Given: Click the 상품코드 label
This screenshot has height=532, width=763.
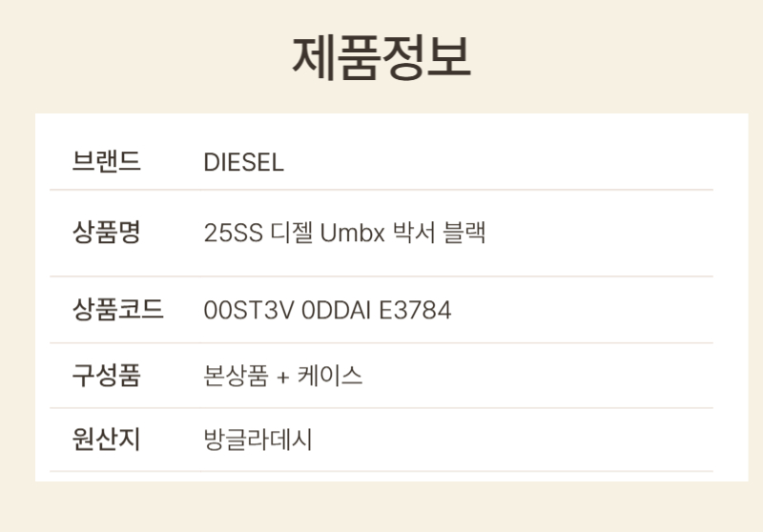Looking at the screenshot, I should pyautogui.click(x=117, y=310).
